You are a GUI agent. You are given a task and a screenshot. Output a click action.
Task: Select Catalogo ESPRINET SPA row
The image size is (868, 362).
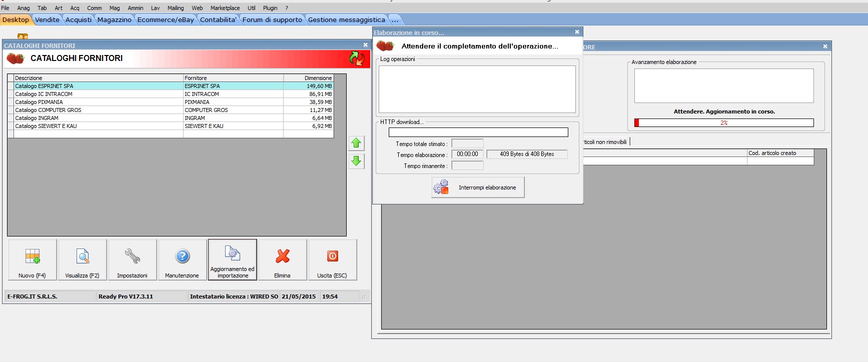(171, 86)
